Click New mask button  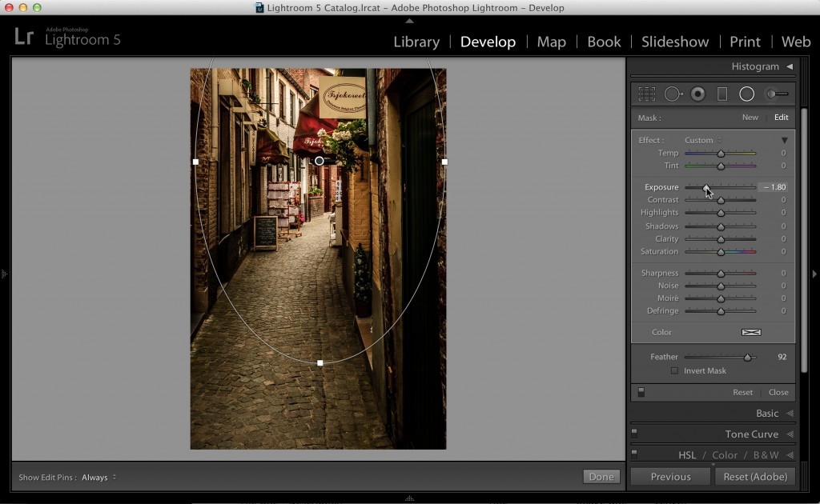(750, 118)
